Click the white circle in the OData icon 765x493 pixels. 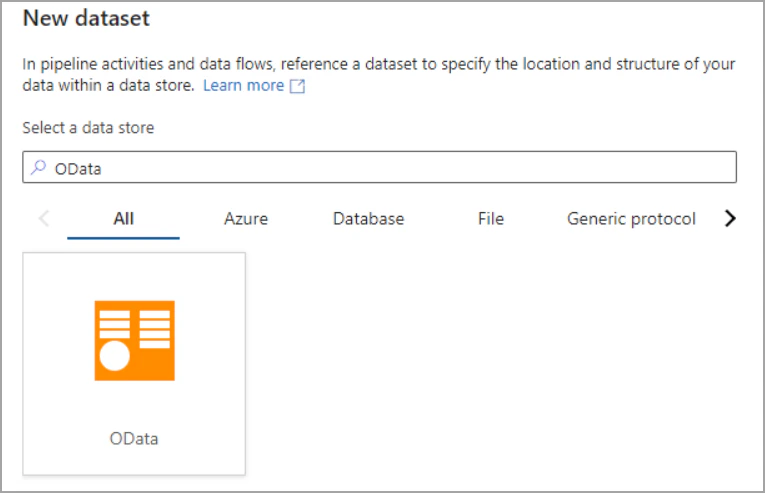pos(115,356)
